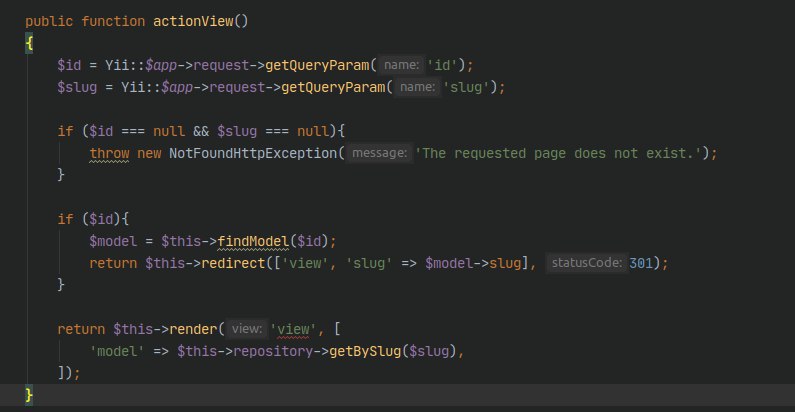This screenshot has height=412, width=795.
Task: Click the message: parameter hint
Action: [379, 153]
